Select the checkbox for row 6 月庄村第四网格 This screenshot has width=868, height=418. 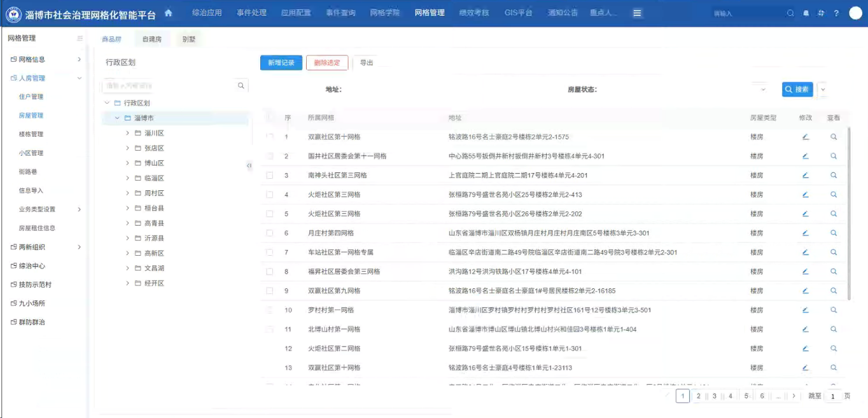point(270,233)
